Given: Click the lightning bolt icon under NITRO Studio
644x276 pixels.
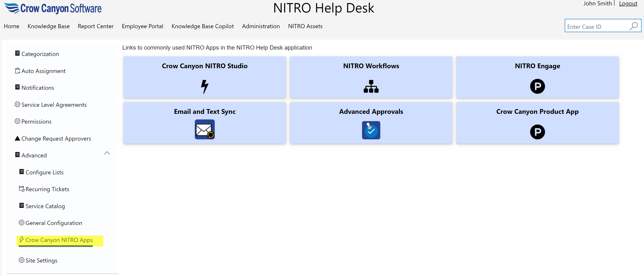Looking at the screenshot, I should (205, 86).
